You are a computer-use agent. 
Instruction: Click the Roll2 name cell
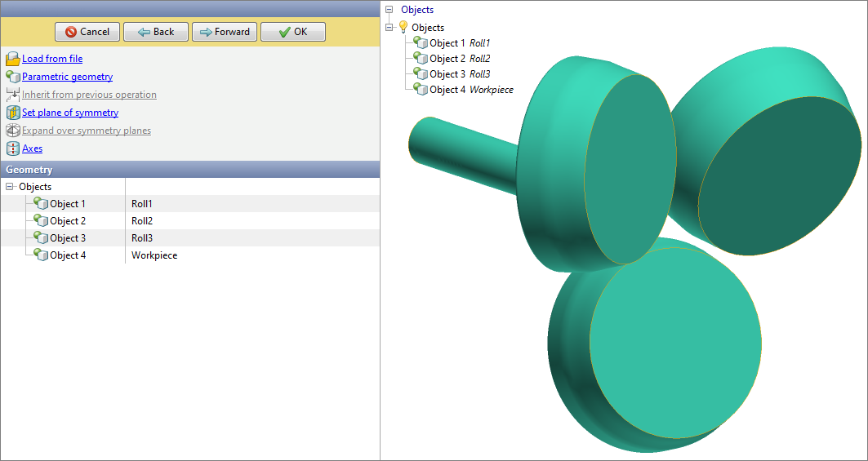[142, 221]
